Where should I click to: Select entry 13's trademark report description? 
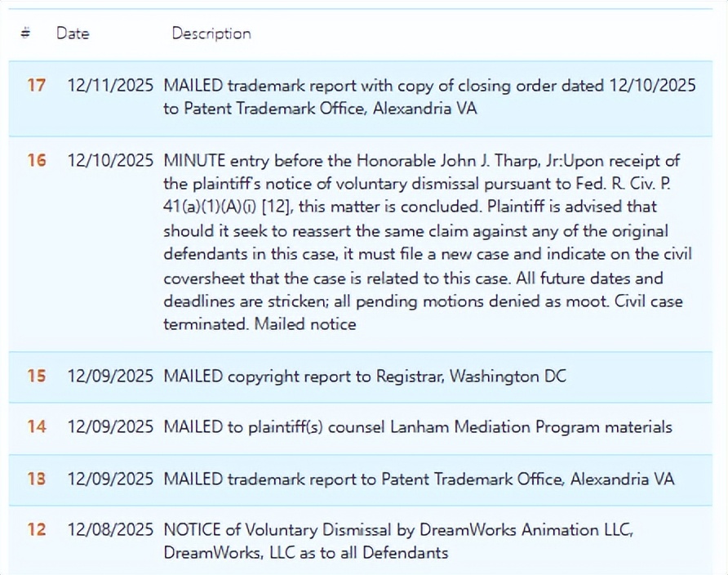tap(419, 479)
